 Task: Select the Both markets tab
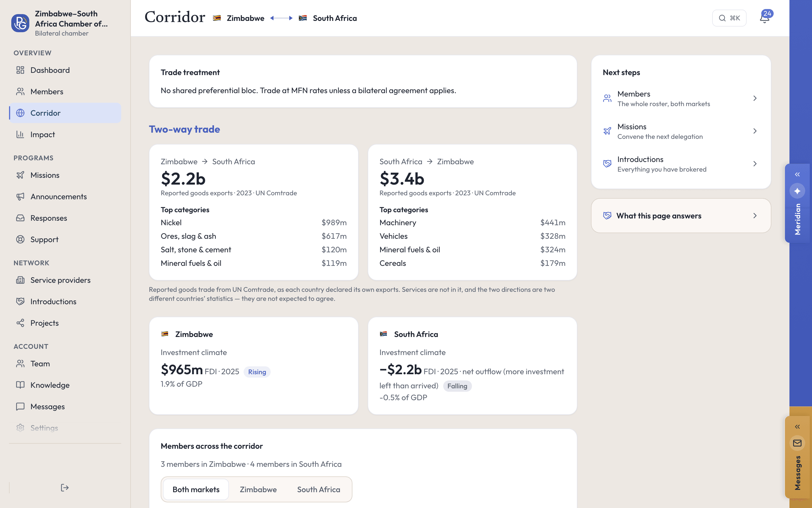pos(196,490)
